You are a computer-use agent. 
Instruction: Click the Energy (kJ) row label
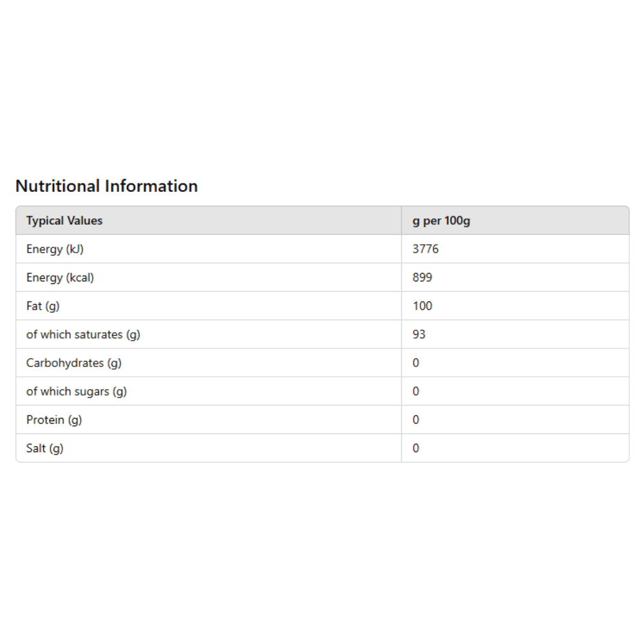coord(55,249)
